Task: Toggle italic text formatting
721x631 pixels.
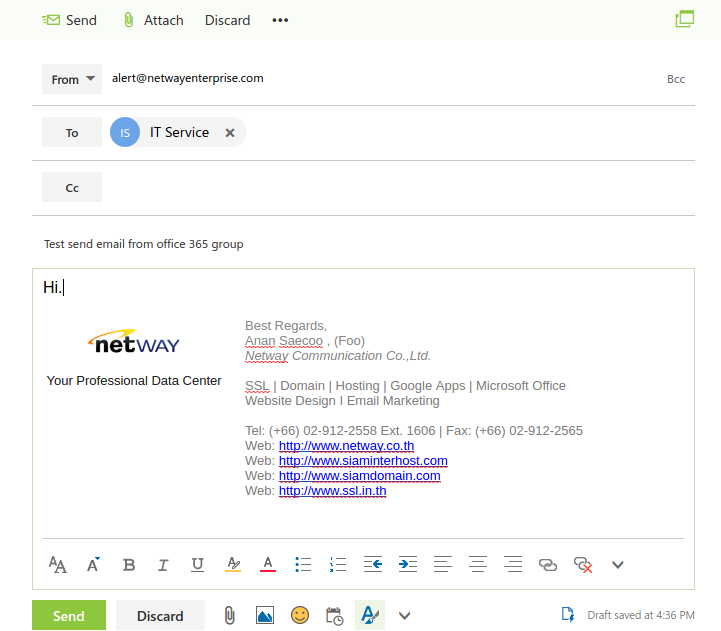Action: click(x=163, y=564)
